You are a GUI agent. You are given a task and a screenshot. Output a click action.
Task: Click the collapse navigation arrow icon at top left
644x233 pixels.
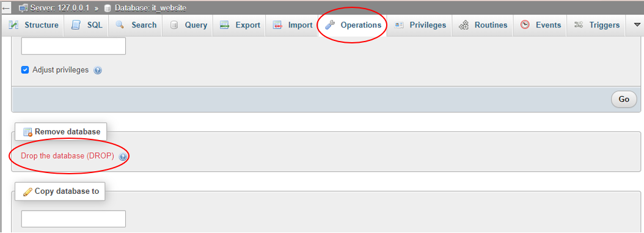6,8
